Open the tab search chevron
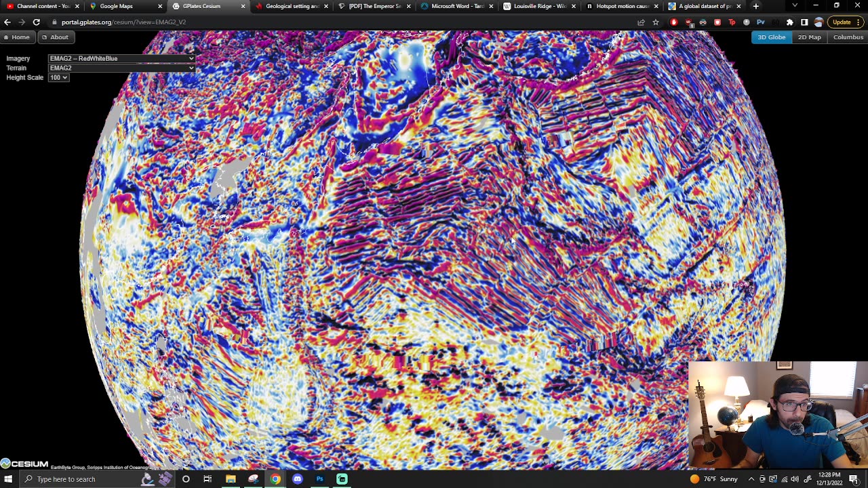The height and width of the screenshot is (488, 868). (x=795, y=6)
